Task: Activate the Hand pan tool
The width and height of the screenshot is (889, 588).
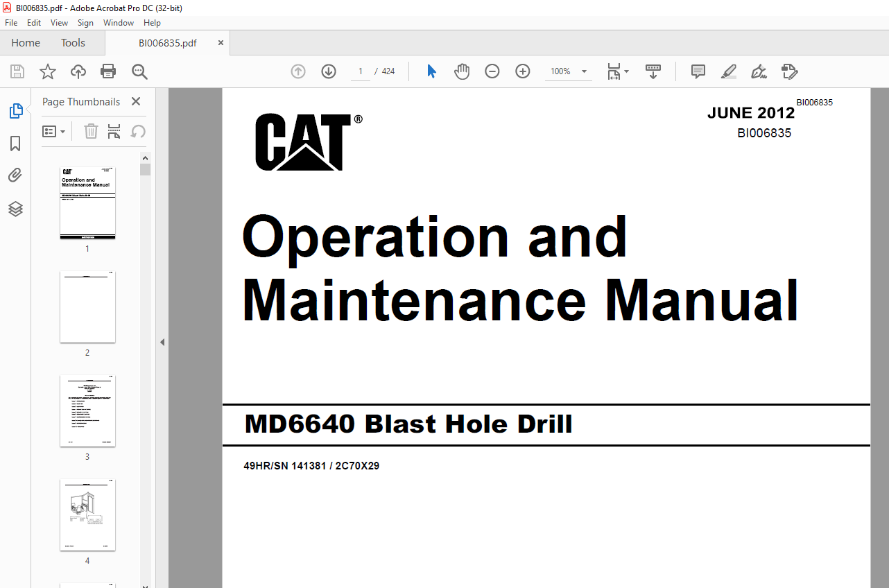Action: (x=462, y=71)
